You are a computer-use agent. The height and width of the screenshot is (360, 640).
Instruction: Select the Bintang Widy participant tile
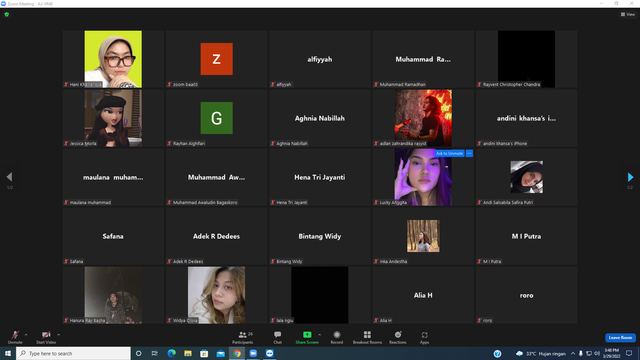(x=320, y=236)
